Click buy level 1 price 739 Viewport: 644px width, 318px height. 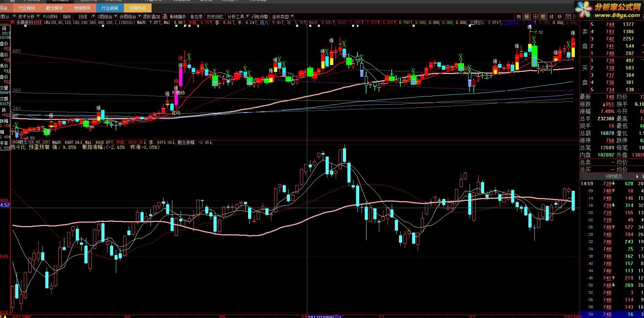[610, 60]
